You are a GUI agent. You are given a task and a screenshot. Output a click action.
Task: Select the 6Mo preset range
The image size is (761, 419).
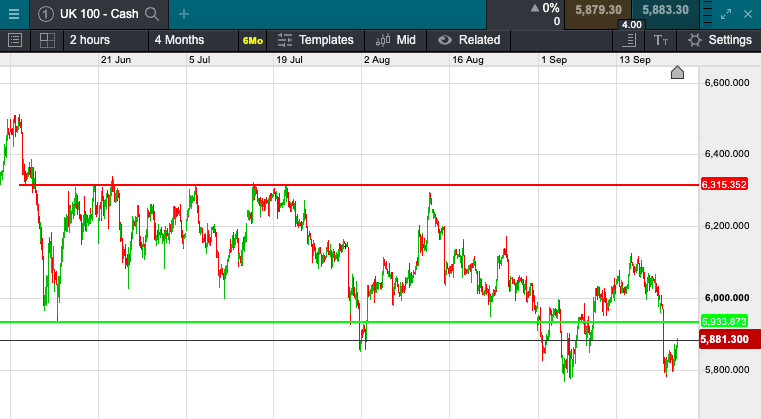253,41
